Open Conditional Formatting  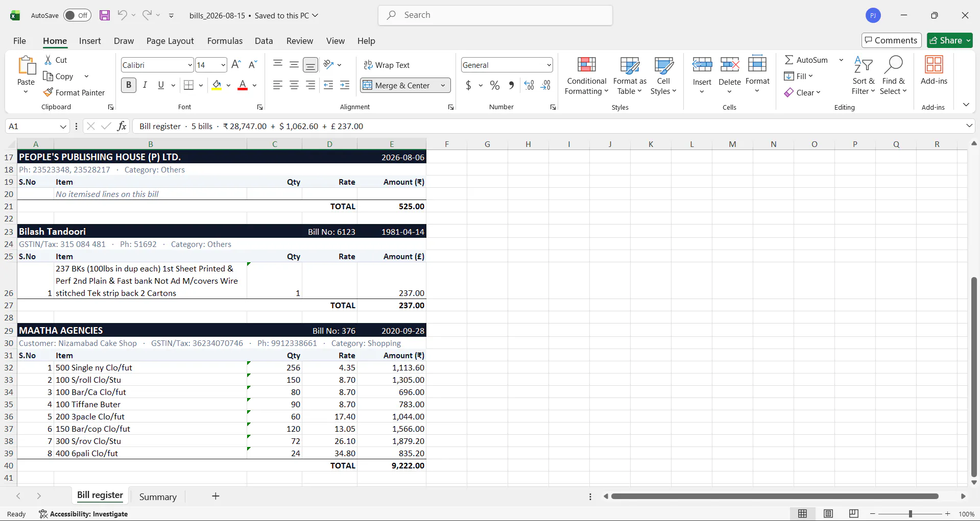coord(587,76)
